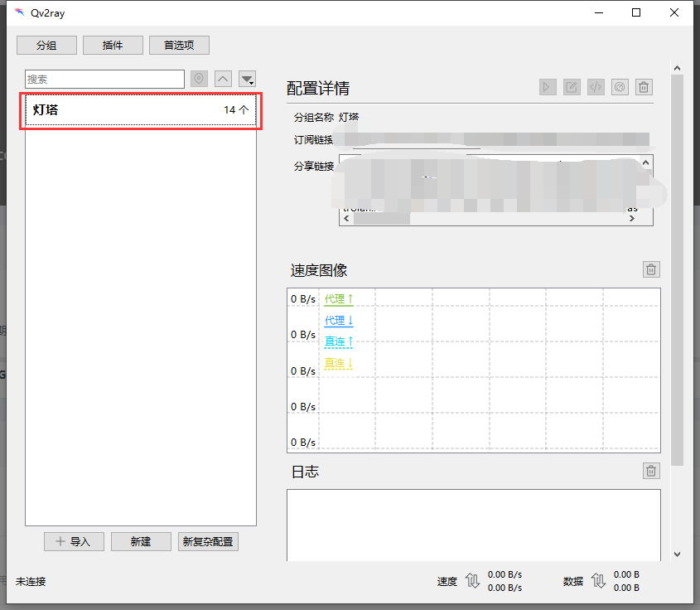
Task: Toggle the 代理 ↓ download legend
Action: [339, 321]
